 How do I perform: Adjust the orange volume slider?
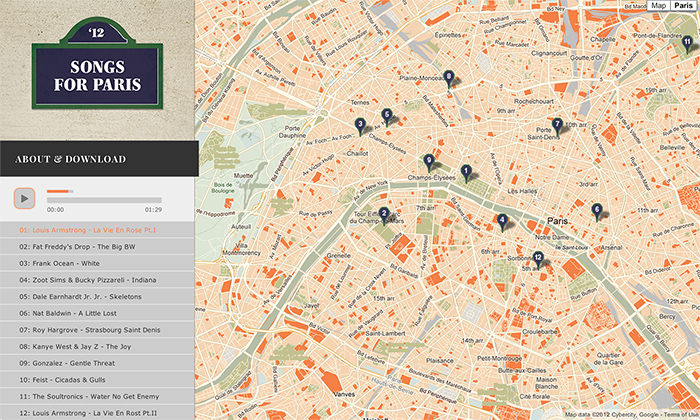(x=60, y=191)
